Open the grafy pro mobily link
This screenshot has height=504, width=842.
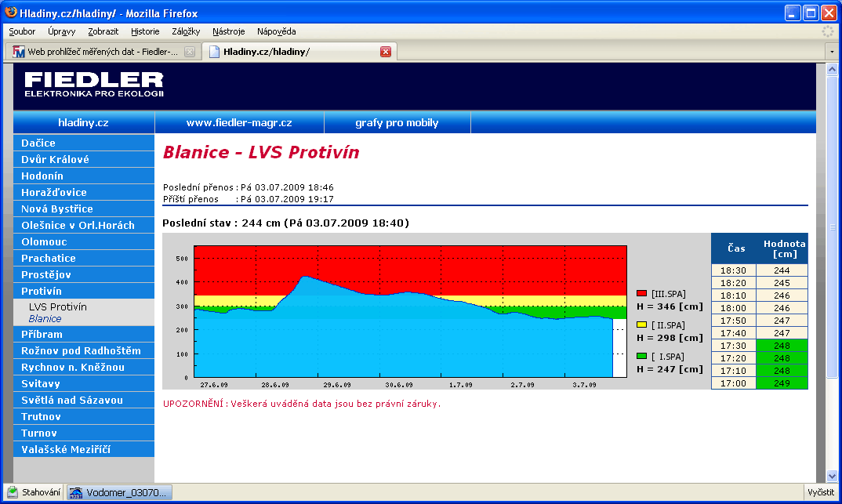pyautogui.click(x=397, y=123)
